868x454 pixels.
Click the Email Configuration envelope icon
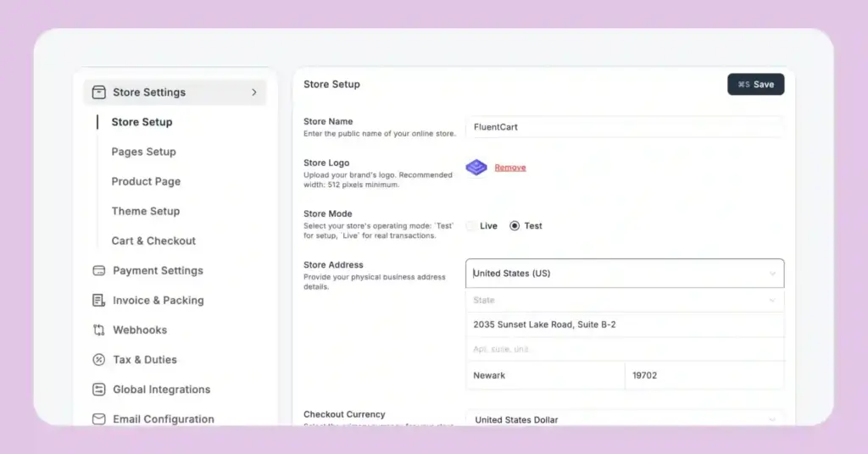99,419
